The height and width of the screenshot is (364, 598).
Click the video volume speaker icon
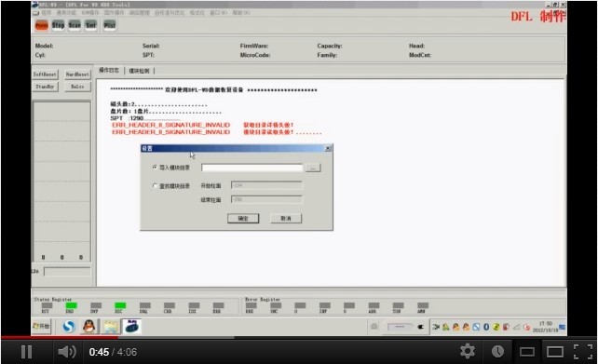[x=67, y=352]
